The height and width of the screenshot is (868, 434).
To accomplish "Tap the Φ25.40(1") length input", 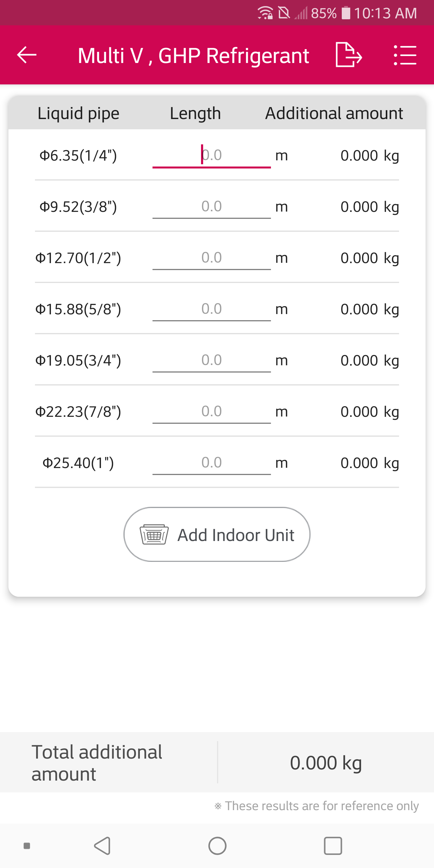I will 212,463.
